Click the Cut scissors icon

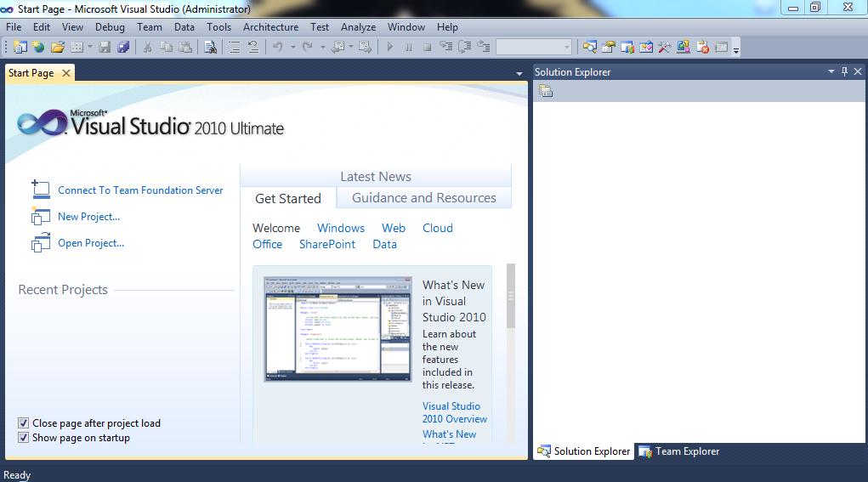pyautogui.click(x=147, y=47)
